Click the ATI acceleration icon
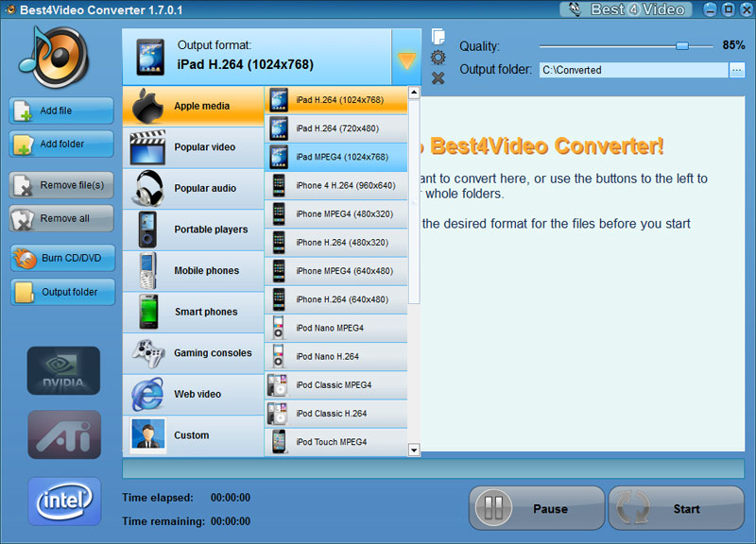 [x=64, y=434]
